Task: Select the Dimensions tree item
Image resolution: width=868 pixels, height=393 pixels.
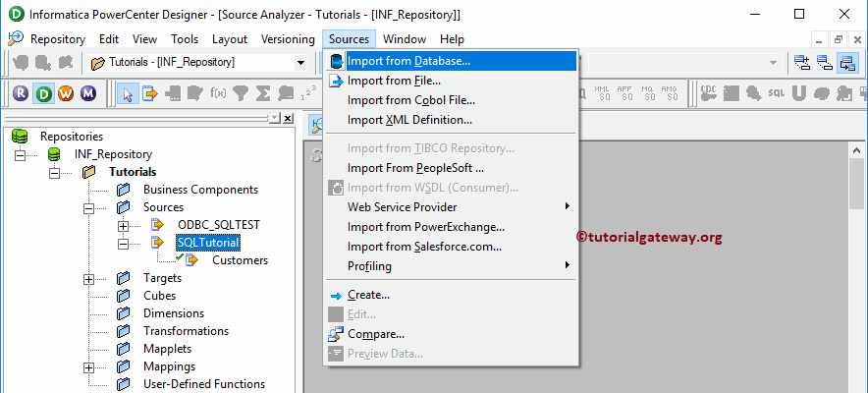Action: tap(174, 313)
